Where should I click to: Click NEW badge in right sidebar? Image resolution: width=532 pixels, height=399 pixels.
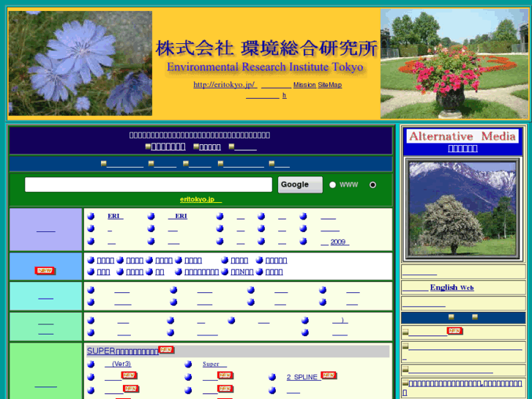point(455,330)
